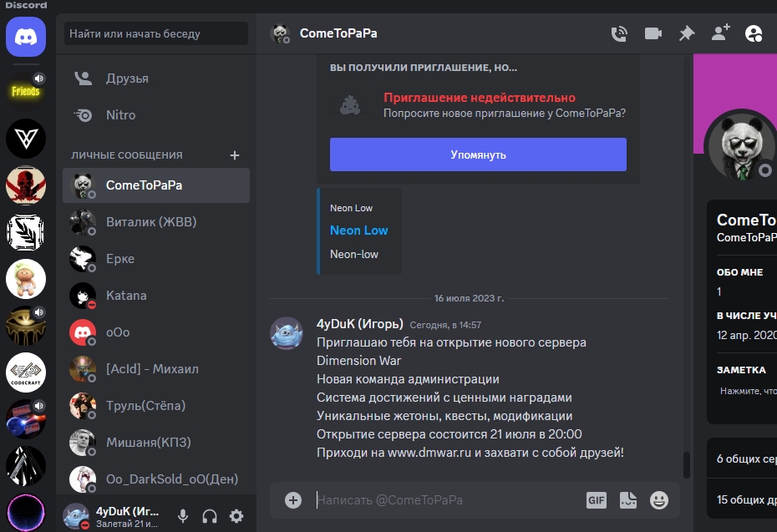Open Discord home direct messages
Image resolution: width=777 pixels, height=532 pixels.
(x=26, y=37)
